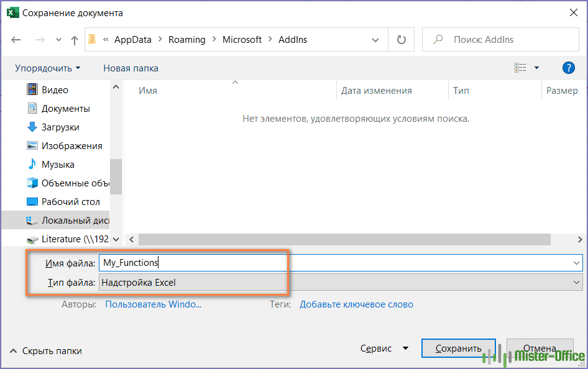Click the Back navigation arrow
The width and height of the screenshot is (588, 369).
(16, 40)
